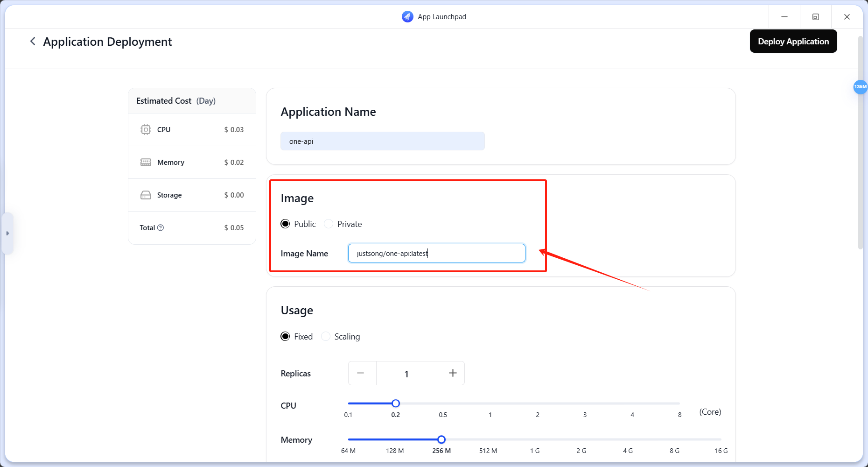Viewport: 868px width, 467px height.
Task: Choose the Scaling usage radio button
Action: [x=326, y=336]
